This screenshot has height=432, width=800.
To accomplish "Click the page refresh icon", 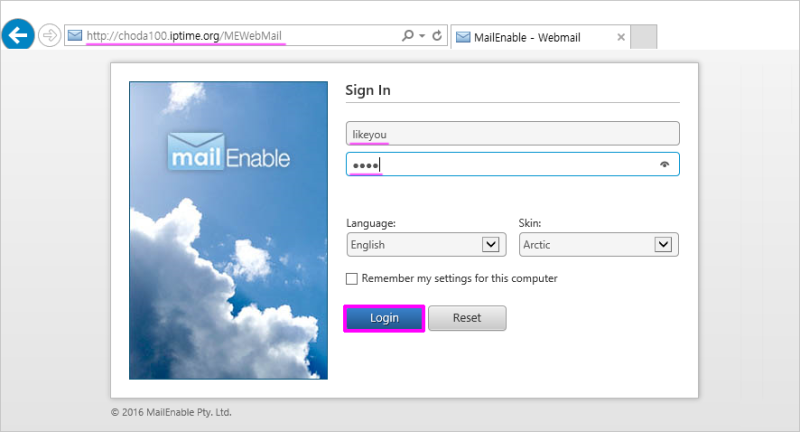I will [x=437, y=36].
